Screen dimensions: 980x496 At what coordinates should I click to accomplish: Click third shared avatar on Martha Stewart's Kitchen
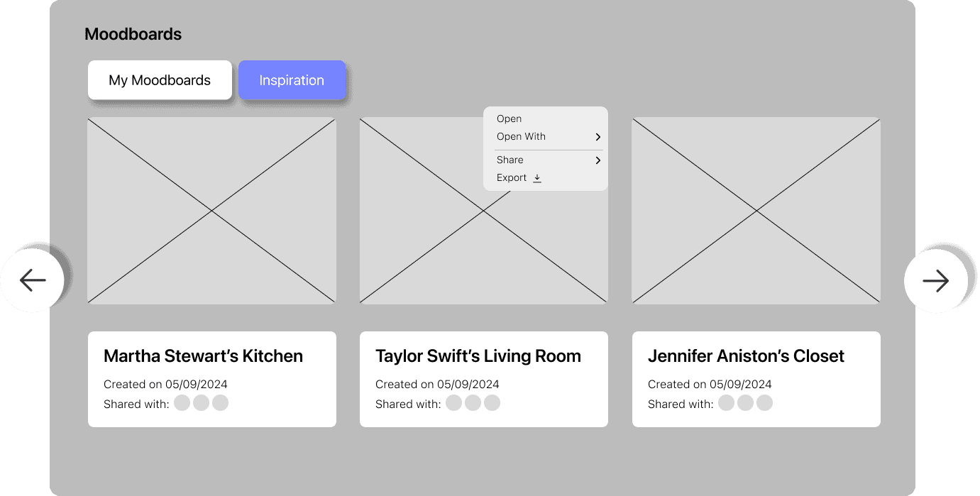pyautogui.click(x=220, y=403)
